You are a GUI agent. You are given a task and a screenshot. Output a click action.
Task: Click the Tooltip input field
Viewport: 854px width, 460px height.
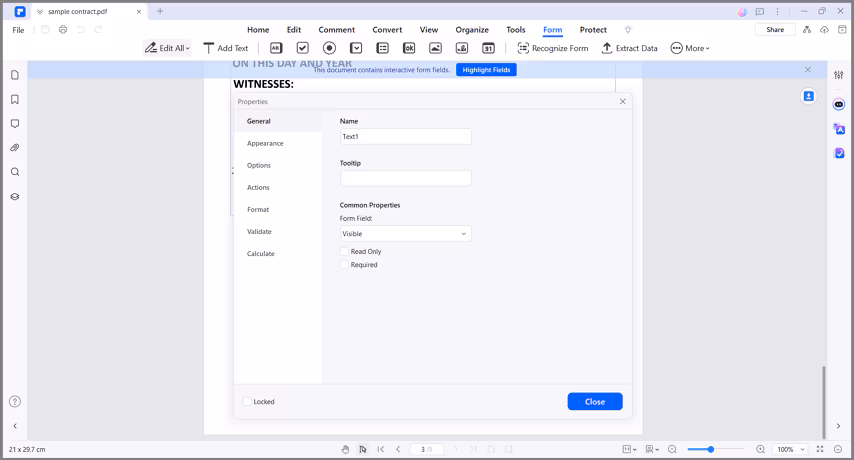[406, 178]
